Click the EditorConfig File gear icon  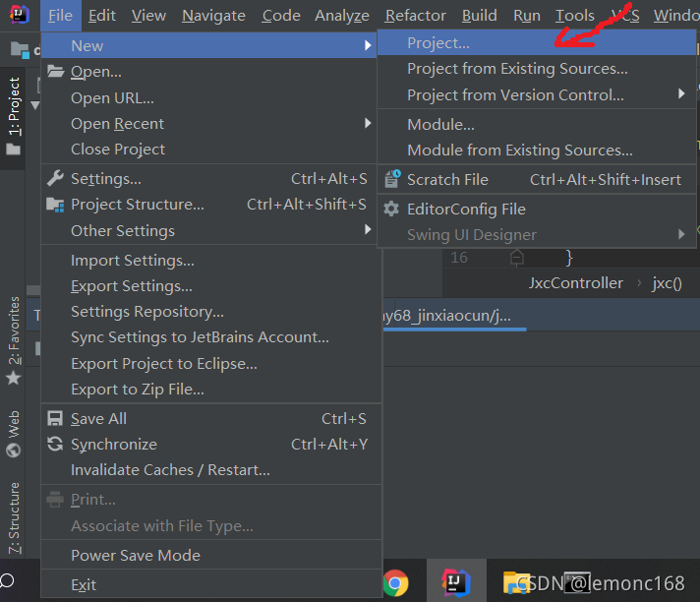coord(391,209)
